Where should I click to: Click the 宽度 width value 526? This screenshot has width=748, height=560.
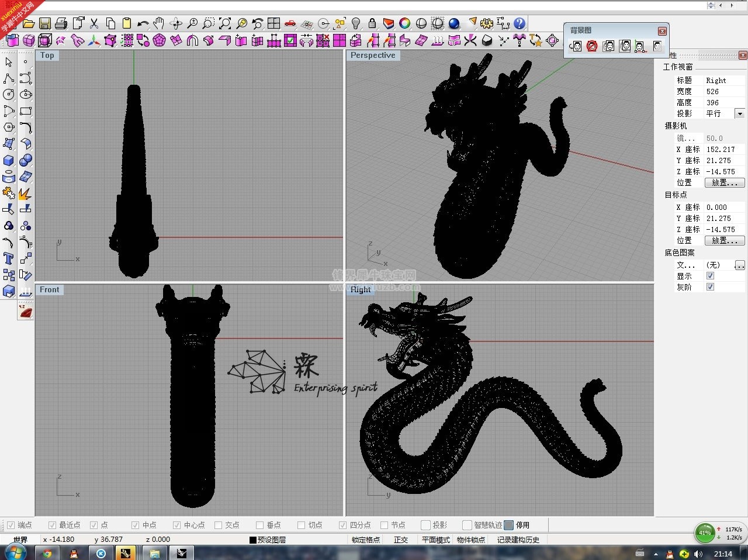tap(725, 92)
